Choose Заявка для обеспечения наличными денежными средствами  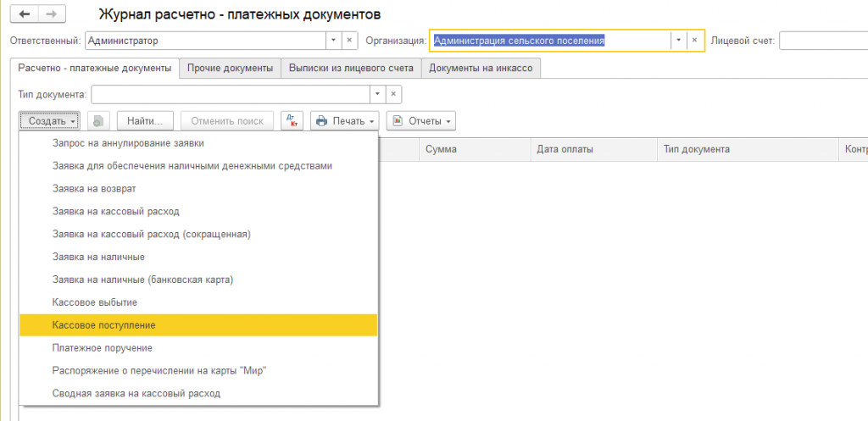(198, 166)
